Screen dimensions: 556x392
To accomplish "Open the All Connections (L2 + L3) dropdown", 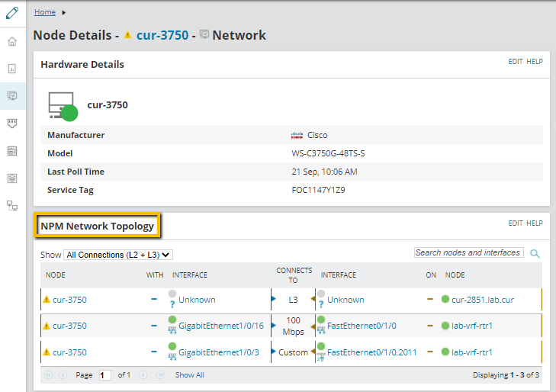I will point(118,255).
